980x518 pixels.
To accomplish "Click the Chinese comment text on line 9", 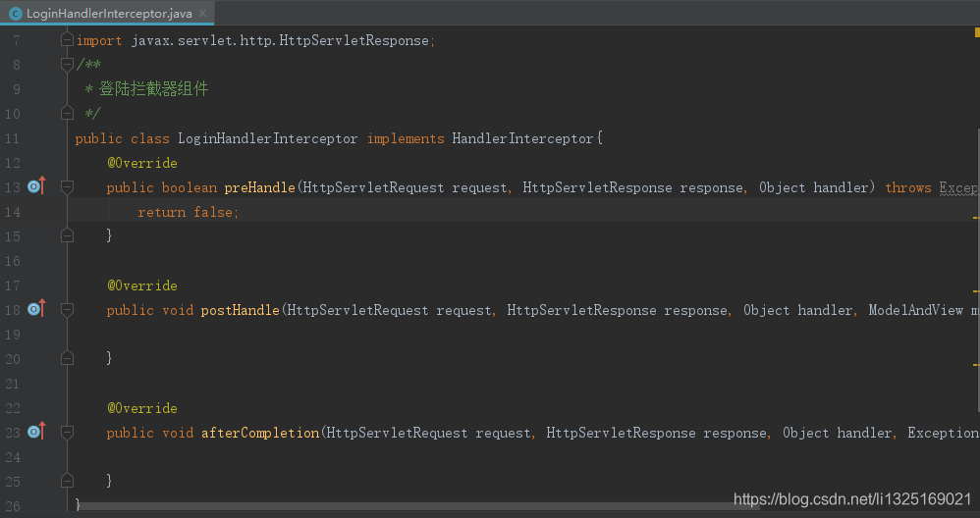I will click(154, 88).
